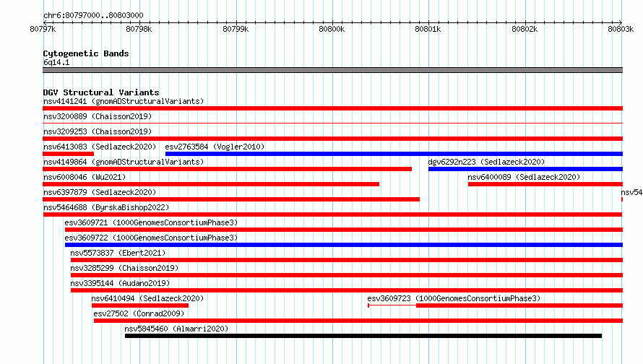Open nsv3209253 (Chaisson2019) variant label
This screenshot has width=643, height=364.
click(x=98, y=131)
